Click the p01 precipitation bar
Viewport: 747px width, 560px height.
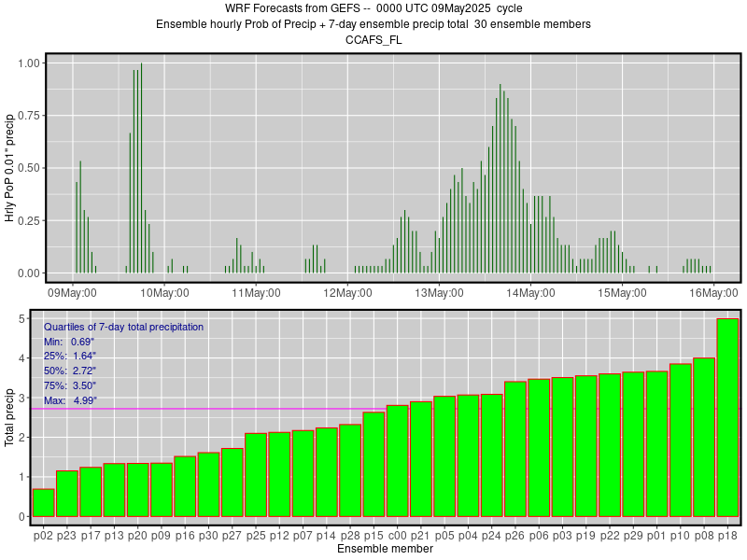tap(656, 444)
